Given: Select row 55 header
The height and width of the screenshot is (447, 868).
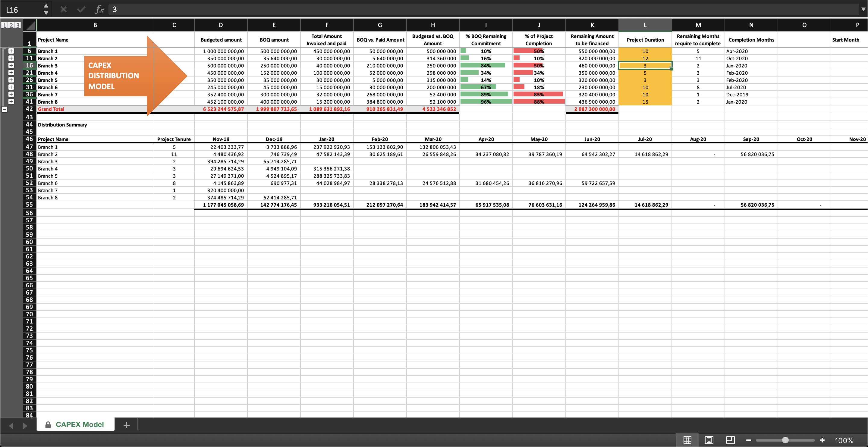Looking at the screenshot, I should (x=29, y=205).
